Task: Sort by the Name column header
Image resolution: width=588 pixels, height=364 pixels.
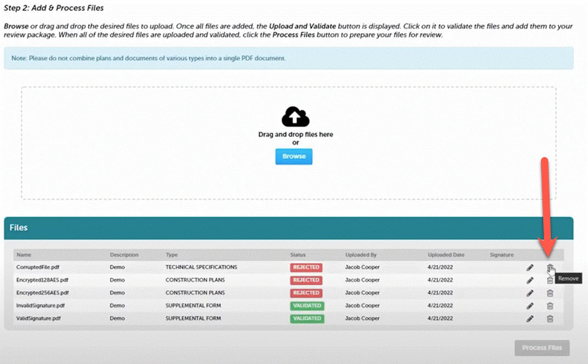Action: click(x=24, y=255)
